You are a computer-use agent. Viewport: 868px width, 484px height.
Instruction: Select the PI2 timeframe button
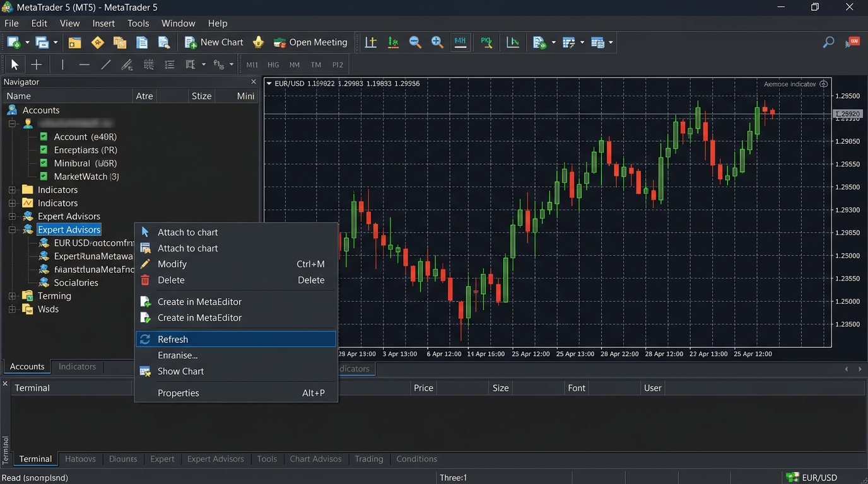337,64
